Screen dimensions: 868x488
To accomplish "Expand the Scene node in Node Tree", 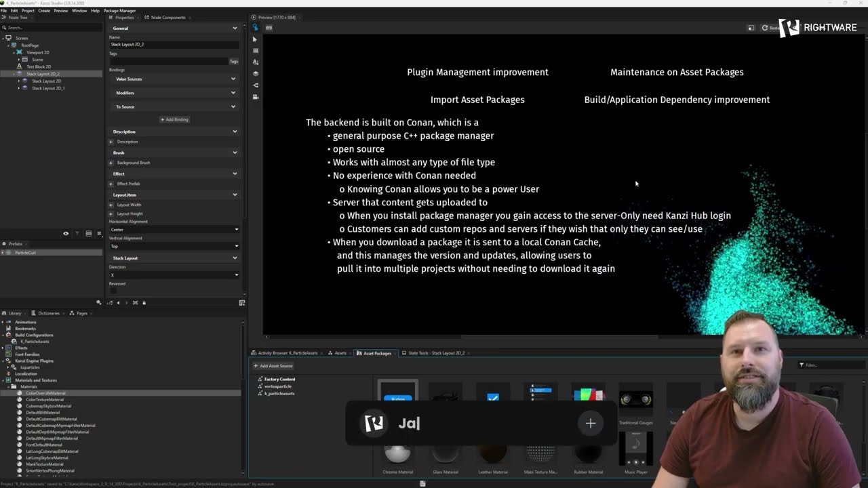I will [19, 60].
